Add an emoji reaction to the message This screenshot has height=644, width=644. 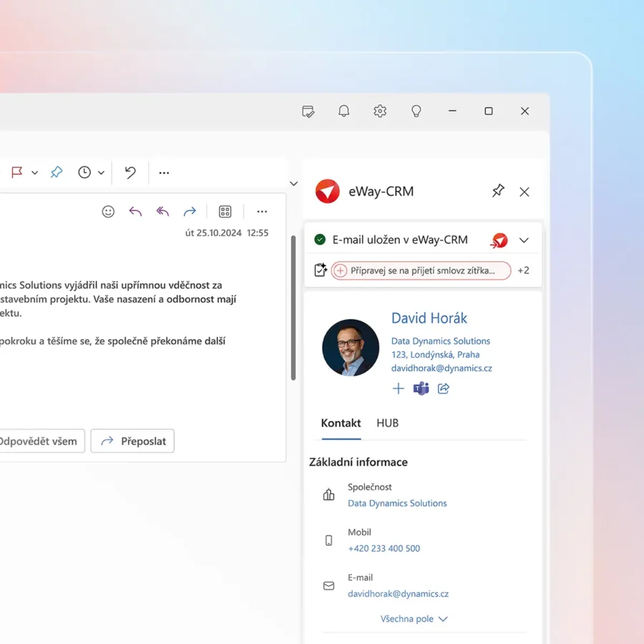[x=108, y=212]
